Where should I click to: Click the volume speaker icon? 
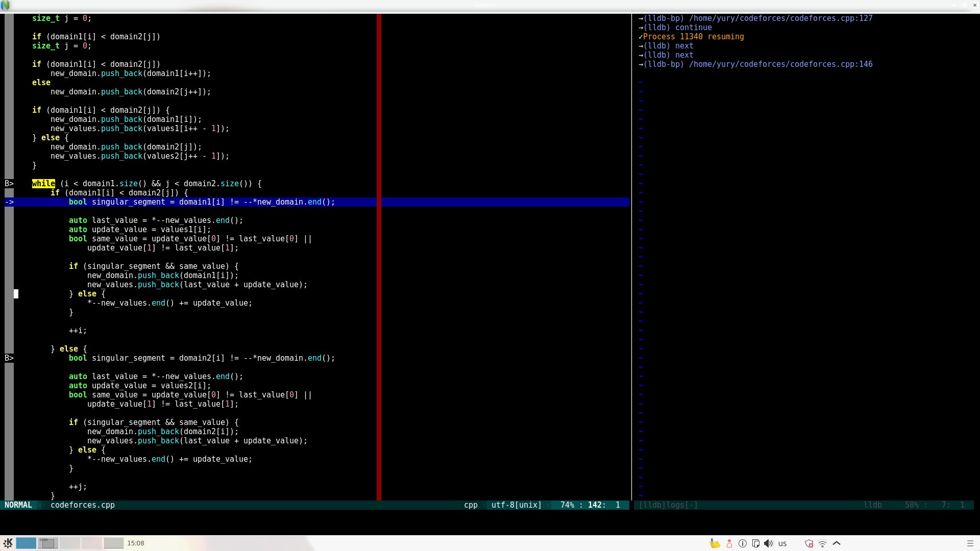click(x=769, y=543)
